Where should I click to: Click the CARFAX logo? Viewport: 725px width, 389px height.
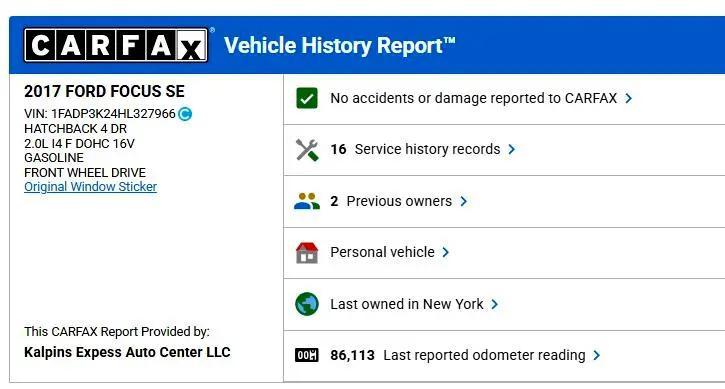click(x=116, y=45)
